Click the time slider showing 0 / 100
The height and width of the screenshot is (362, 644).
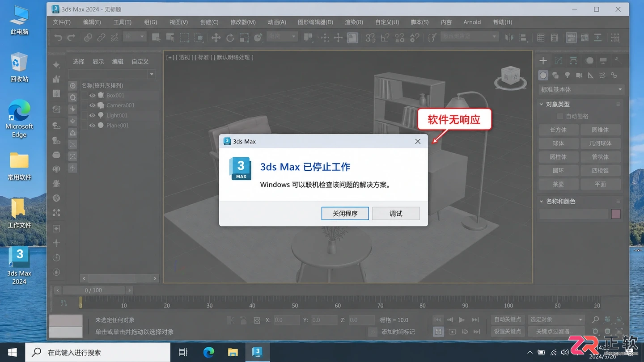(93, 290)
